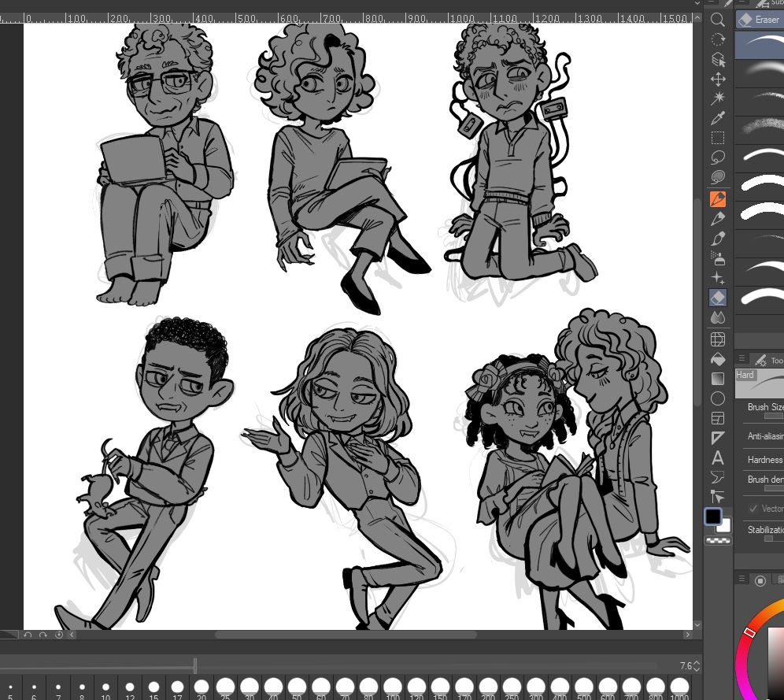Select the Brush tool
This screenshot has height=700, width=784.
pyautogui.click(x=718, y=239)
